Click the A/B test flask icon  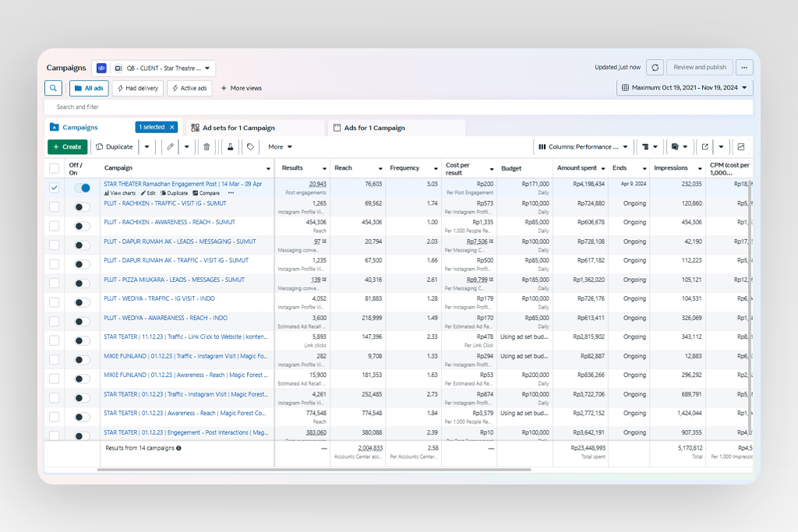point(230,146)
